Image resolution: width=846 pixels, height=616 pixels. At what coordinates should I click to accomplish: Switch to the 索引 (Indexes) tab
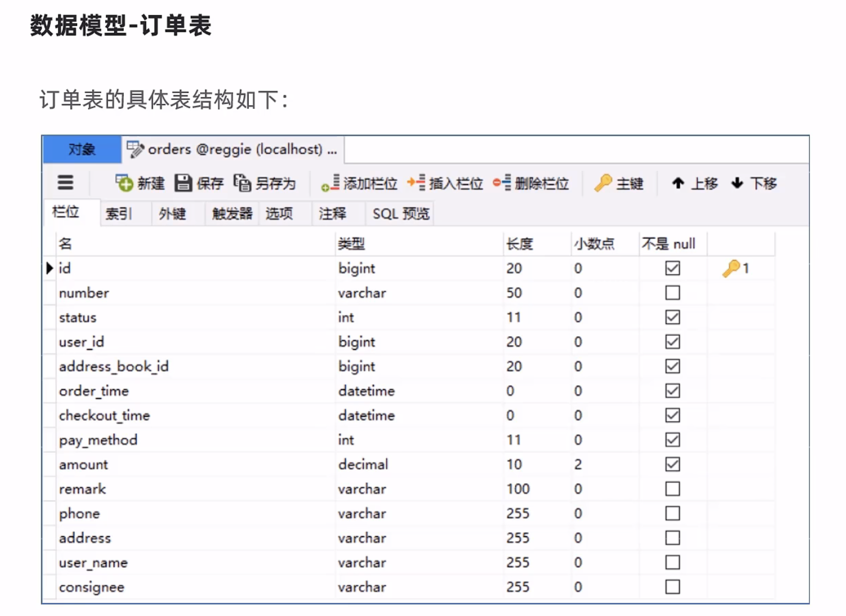(x=119, y=214)
